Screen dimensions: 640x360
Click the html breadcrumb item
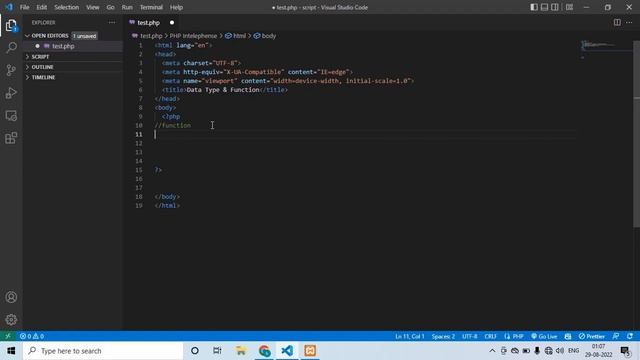pyautogui.click(x=236, y=36)
